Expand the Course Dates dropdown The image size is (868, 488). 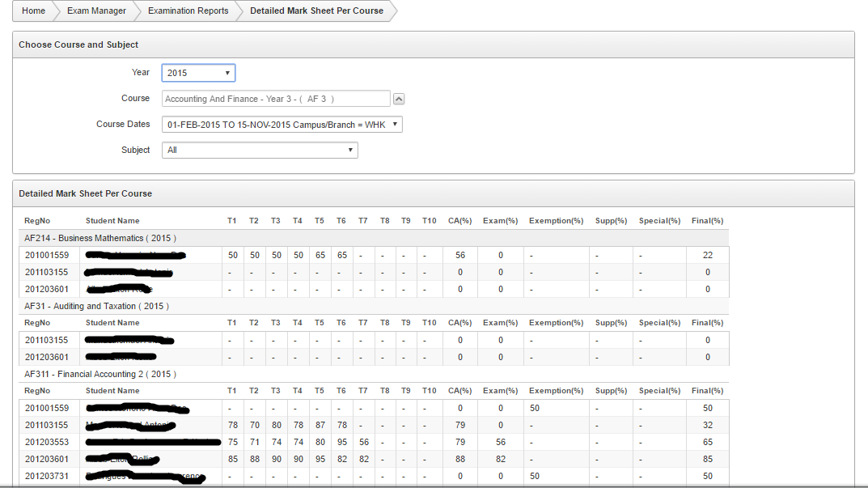pos(282,125)
